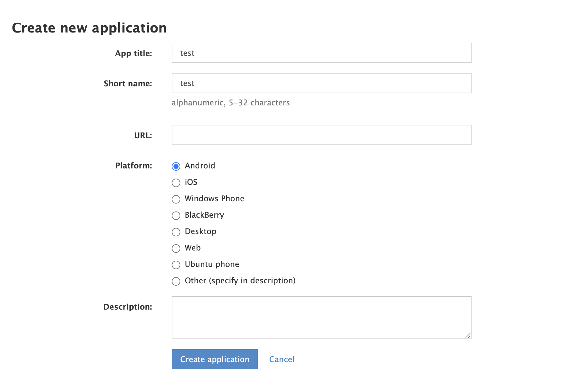The image size is (574, 392).
Task: Click the Web label text
Action: tap(192, 248)
